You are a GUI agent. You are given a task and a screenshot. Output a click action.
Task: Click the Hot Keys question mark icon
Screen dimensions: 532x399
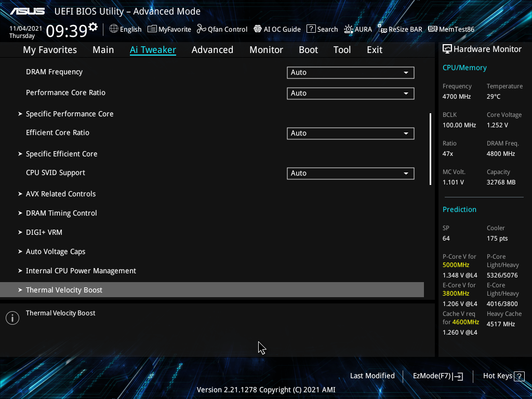tap(519, 376)
